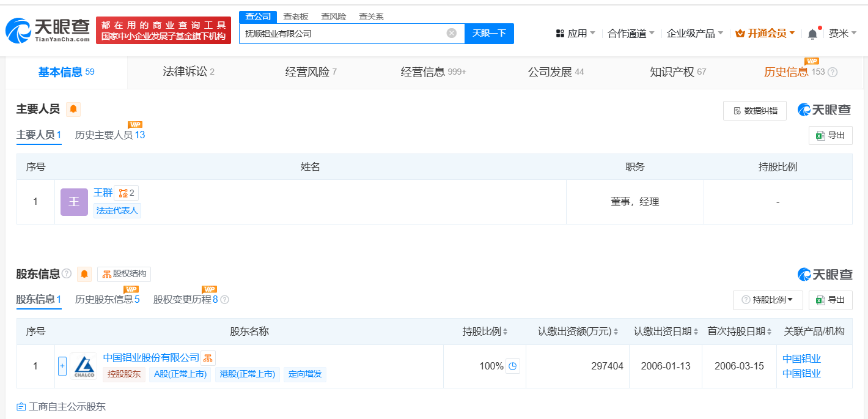Switch to the 法律诉讼 tab

188,72
